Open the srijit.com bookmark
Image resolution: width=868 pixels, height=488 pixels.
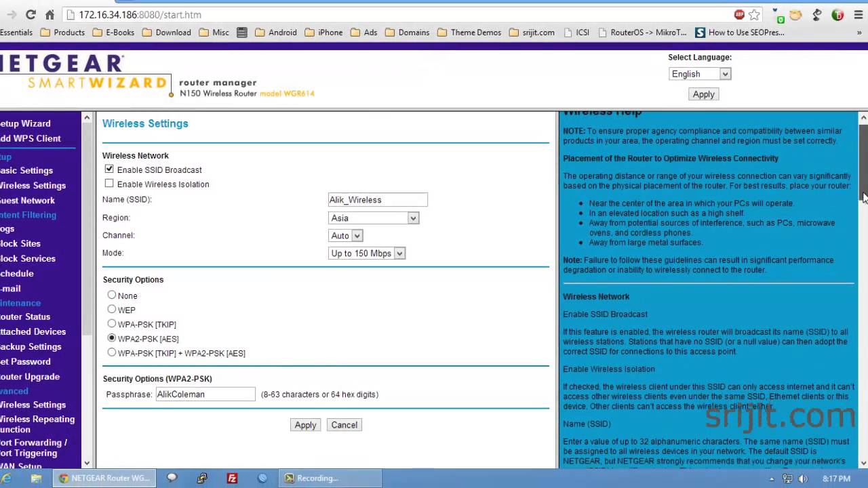531,32
